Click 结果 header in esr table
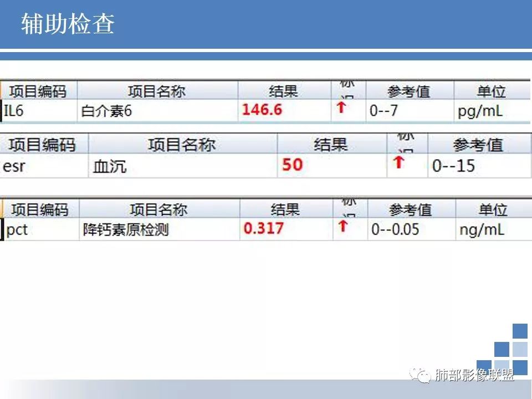 click(331, 145)
